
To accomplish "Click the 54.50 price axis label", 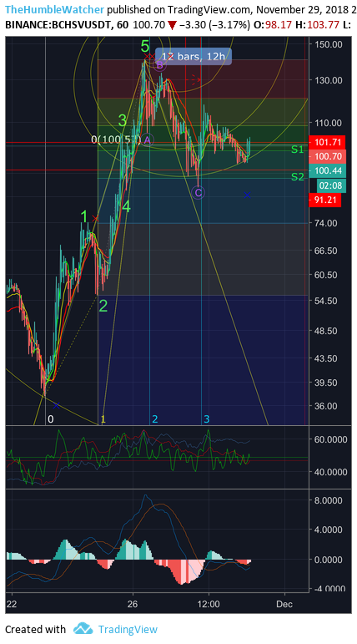I will (325, 301).
